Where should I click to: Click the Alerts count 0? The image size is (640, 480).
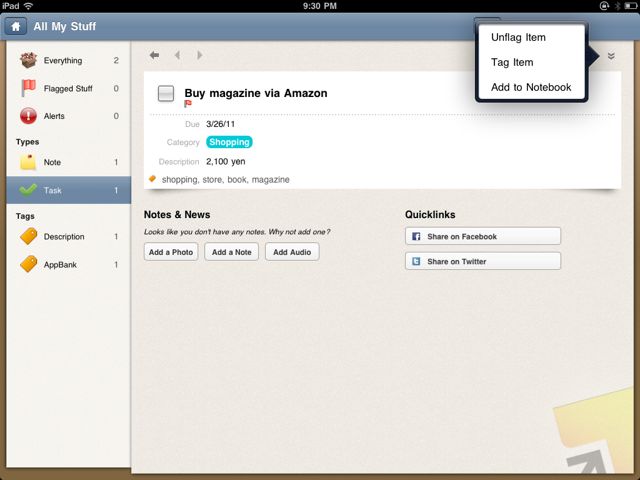(x=116, y=116)
